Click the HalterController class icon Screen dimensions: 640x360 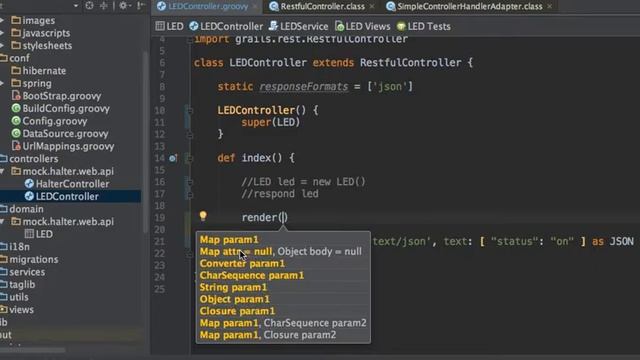pyautogui.click(x=29, y=184)
